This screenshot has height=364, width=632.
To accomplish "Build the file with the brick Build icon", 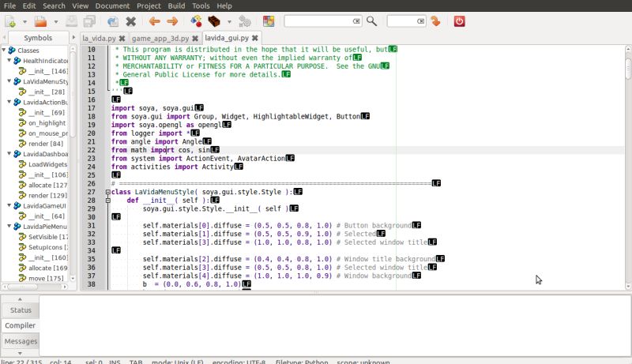I will [214, 21].
